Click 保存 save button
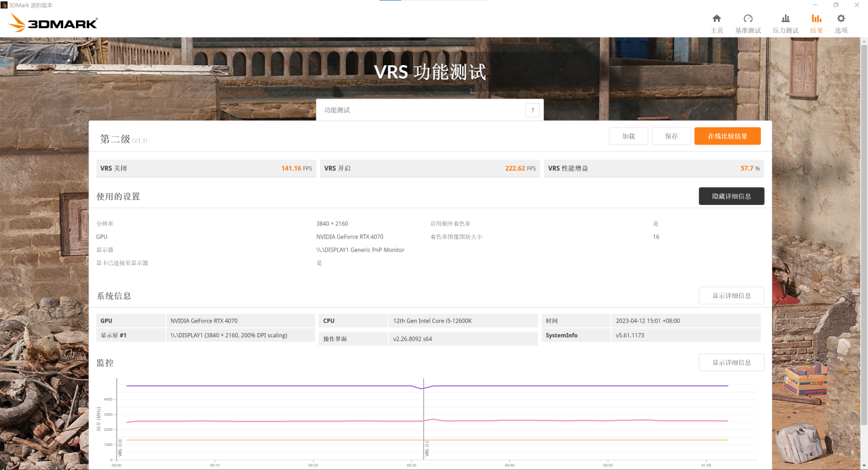The height and width of the screenshot is (470, 868). [671, 136]
